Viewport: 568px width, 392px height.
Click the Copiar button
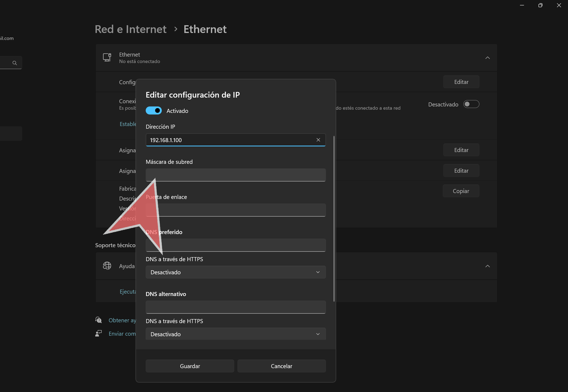coord(461,191)
